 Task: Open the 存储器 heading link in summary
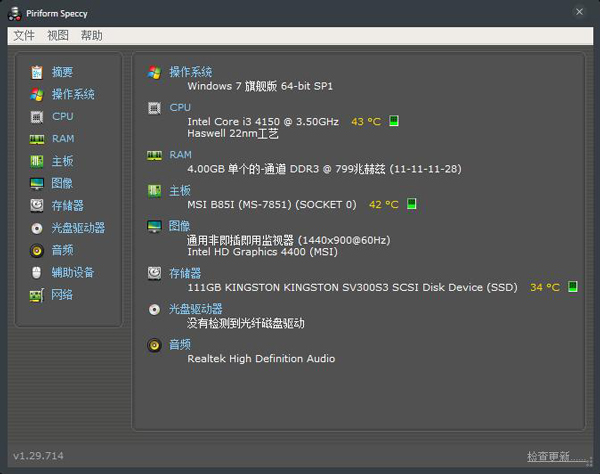click(185, 273)
